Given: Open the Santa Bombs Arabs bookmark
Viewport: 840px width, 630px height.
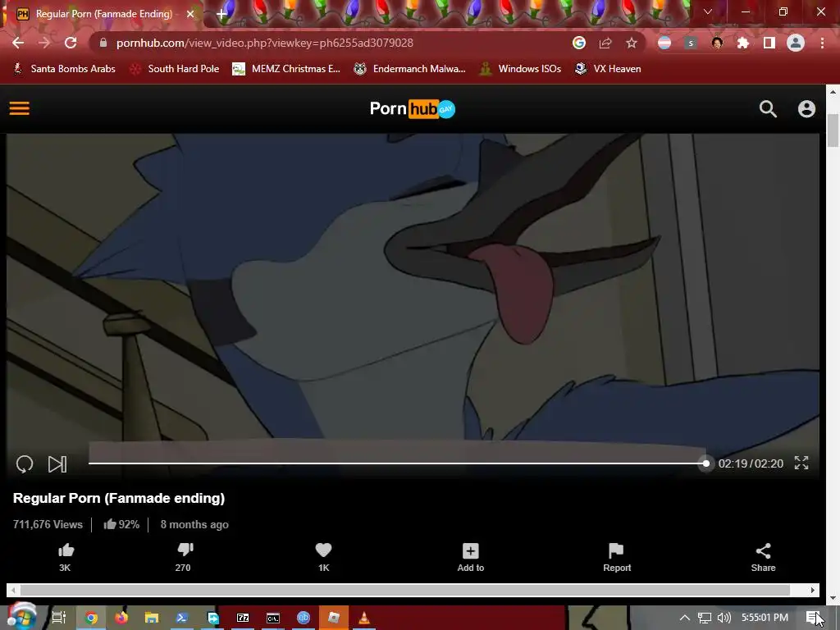Looking at the screenshot, I should pos(64,69).
